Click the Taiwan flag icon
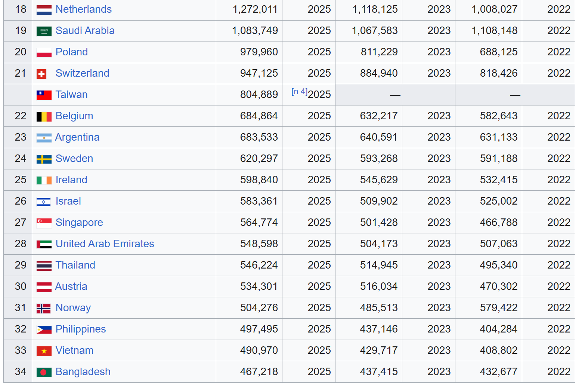The image size is (588, 383). tap(44, 95)
